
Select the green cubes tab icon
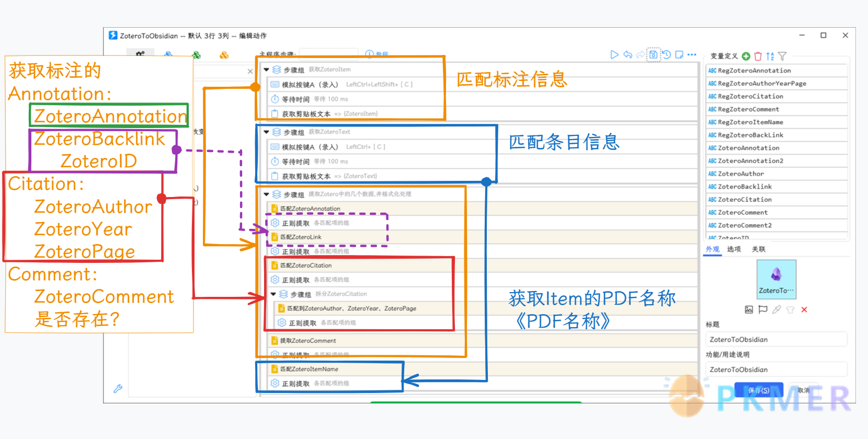pyautogui.click(x=196, y=54)
